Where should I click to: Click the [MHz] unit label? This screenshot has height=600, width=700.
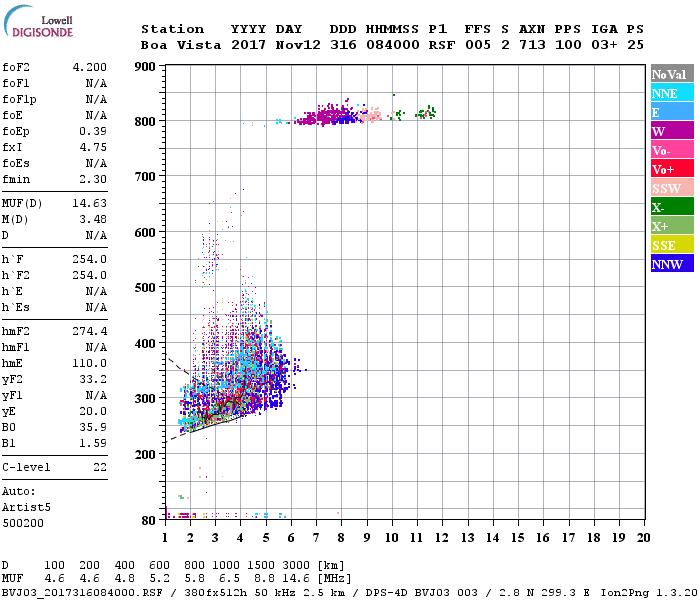pyautogui.click(x=334, y=578)
